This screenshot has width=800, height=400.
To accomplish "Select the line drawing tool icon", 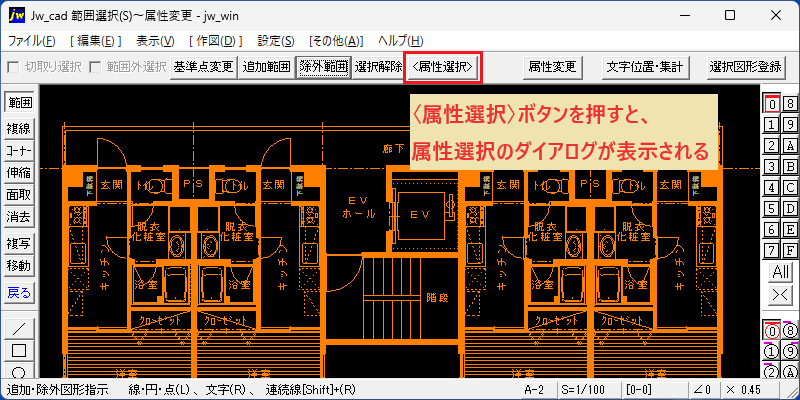I will 19,329.
